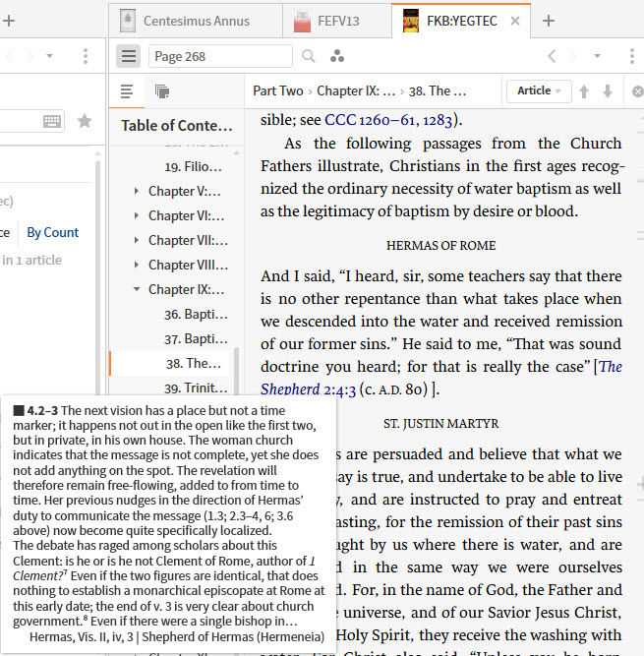The width and height of the screenshot is (644, 656).
Task: Click the favorites star icon
Action: click(x=85, y=121)
